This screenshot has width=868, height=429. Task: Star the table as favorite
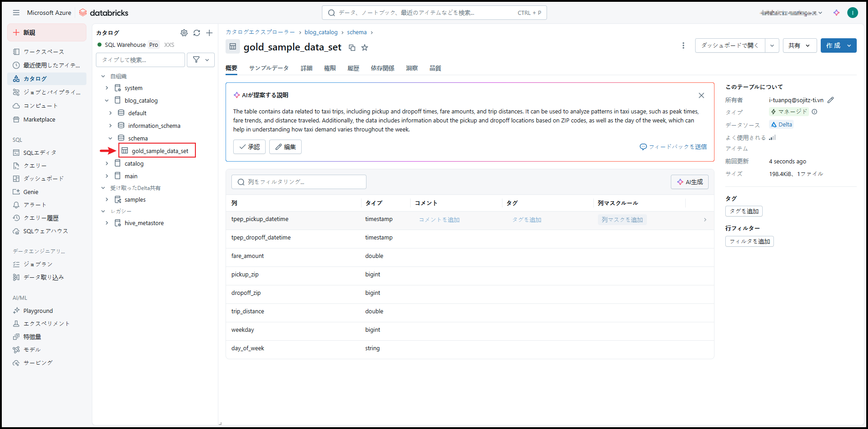365,48
